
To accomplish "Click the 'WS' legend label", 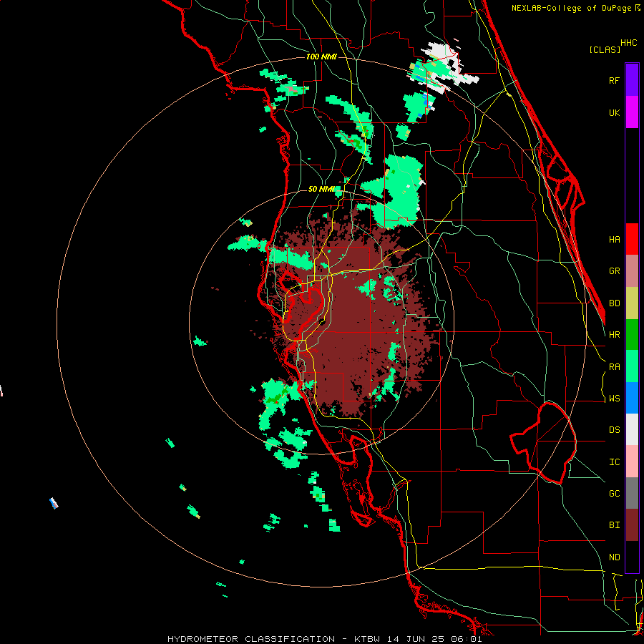I will [x=614, y=399].
